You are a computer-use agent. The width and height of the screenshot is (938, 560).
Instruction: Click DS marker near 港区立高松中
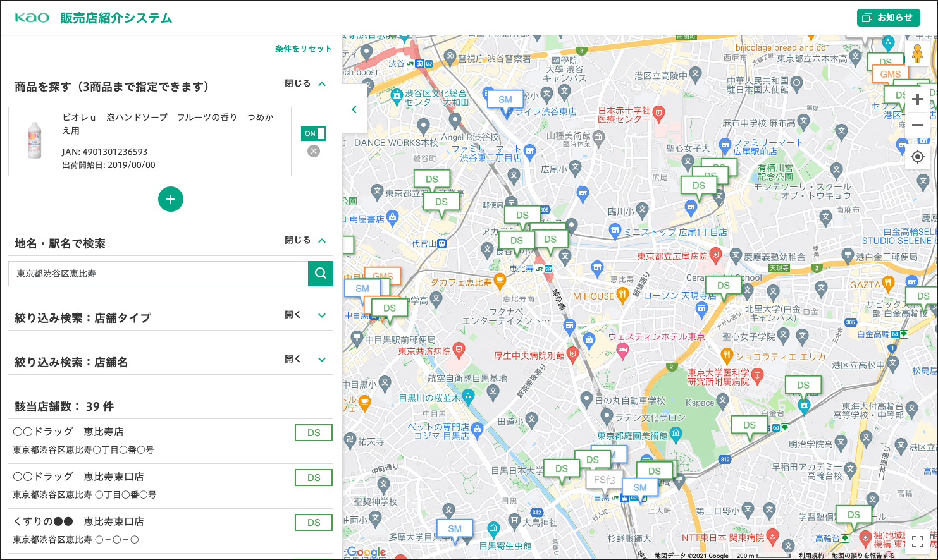(x=803, y=385)
